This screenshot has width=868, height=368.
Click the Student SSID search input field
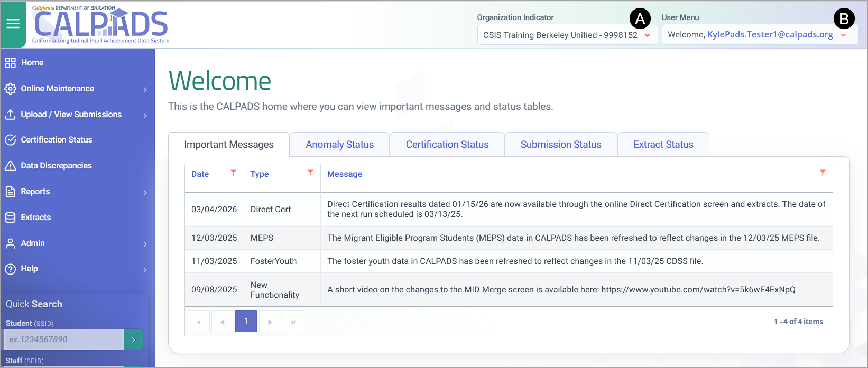64,339
